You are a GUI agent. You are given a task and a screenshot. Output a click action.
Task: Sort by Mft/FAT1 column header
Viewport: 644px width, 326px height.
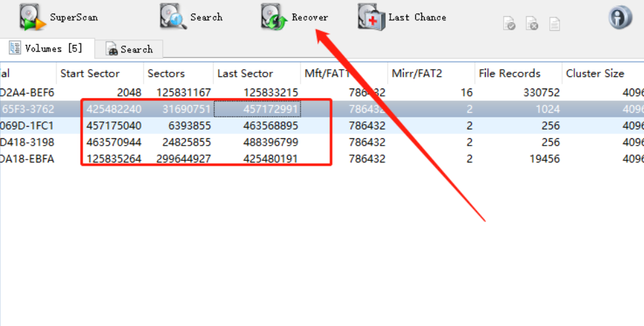coord(343,74)
